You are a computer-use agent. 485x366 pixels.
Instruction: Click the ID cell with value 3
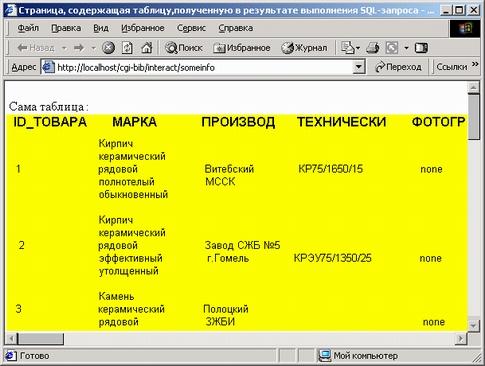coord(18,309)
